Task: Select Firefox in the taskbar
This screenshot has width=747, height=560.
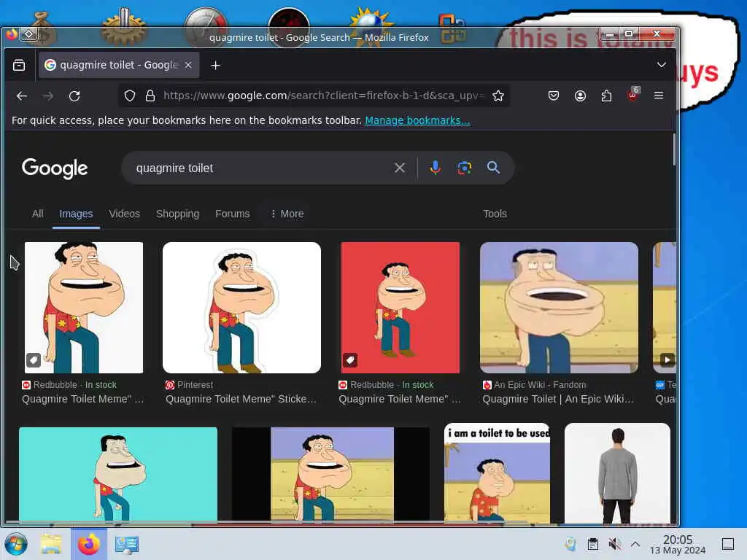Action: pos(88,544)
